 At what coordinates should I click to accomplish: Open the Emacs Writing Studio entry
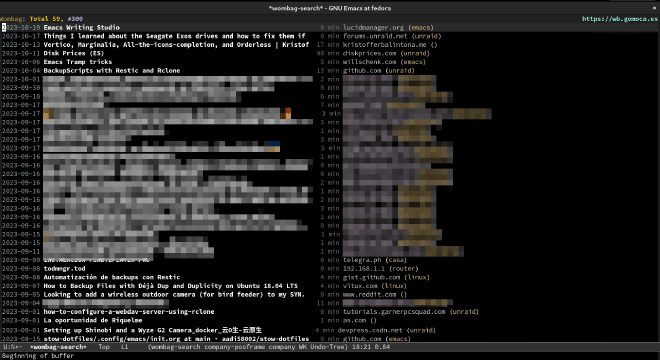pyautogui.click(x=81, y=27)
